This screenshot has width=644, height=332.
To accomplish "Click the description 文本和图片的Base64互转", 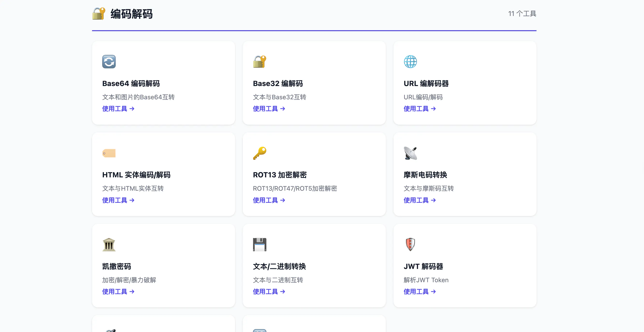I will [x=138, y=97].
